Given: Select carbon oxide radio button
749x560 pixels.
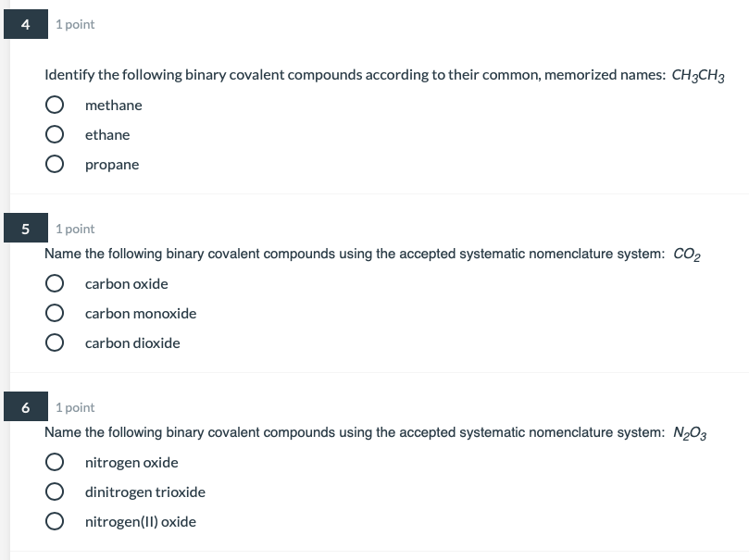Looking at the screenshot, I should (x=55, y=283).
